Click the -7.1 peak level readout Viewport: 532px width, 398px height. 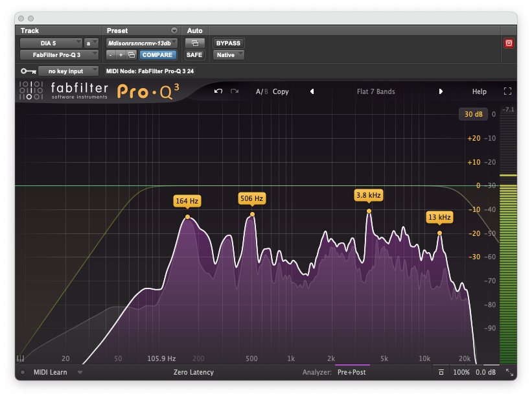coord(508,110)
